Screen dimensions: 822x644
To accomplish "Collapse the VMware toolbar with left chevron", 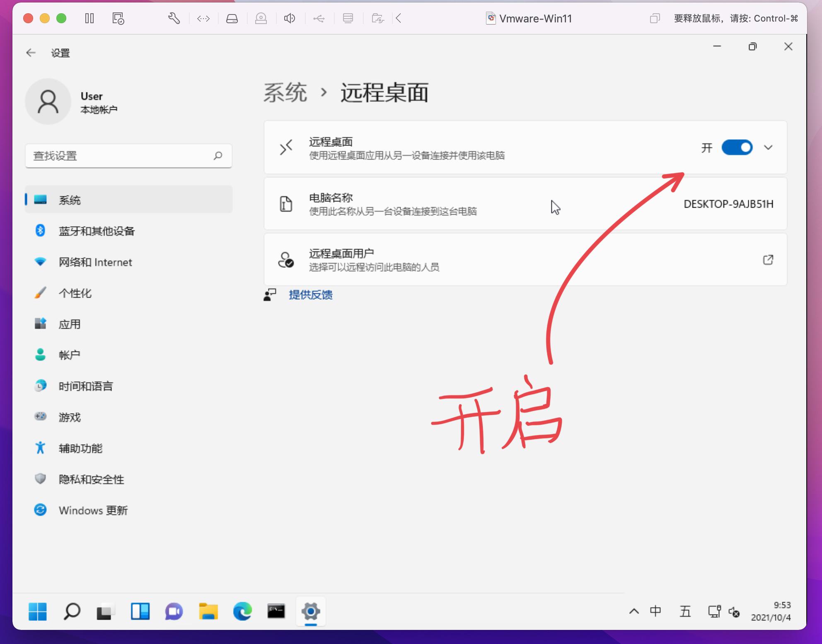I will tap(399, 19).
